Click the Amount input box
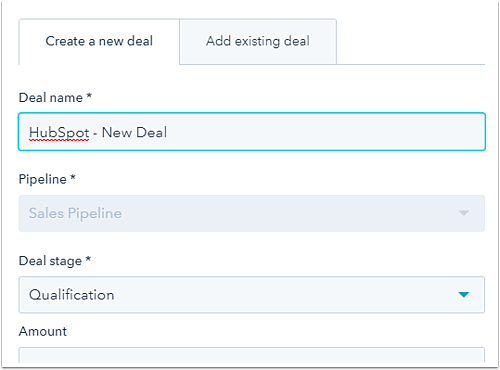500x370 pixels. (252, 355)
